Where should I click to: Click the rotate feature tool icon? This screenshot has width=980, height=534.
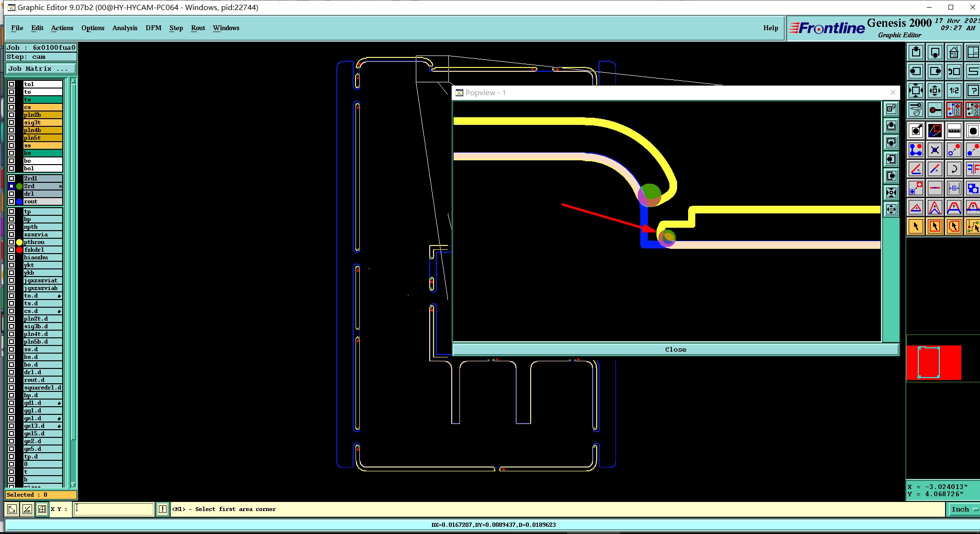tap(954, 169)
